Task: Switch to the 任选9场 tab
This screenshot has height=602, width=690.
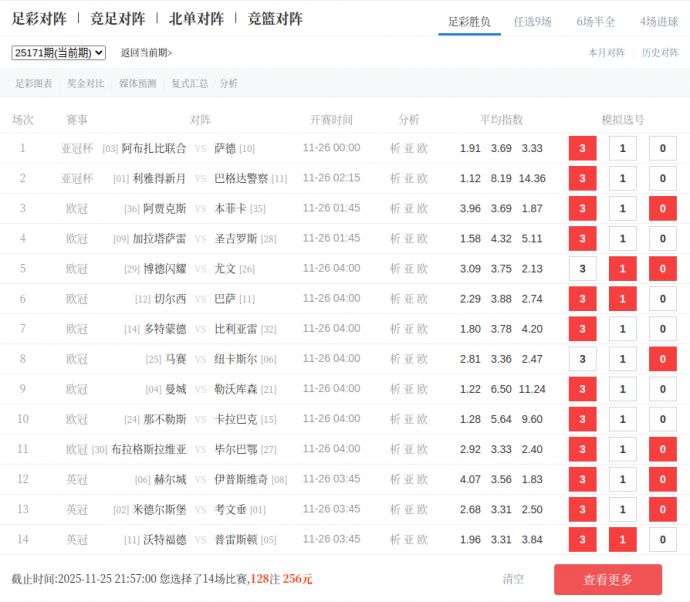Action: pos(532,21)
